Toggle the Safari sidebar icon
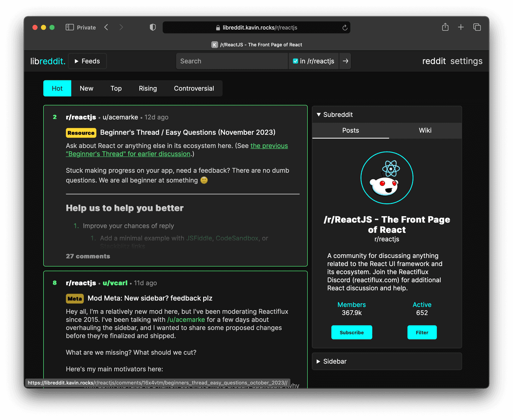Image resolution: width=513 pixels, height=420 pixels. tap(70, 27)
